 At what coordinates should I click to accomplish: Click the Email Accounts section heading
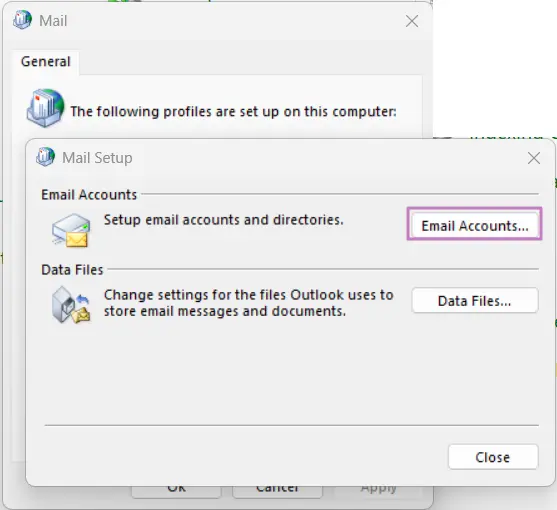coord(89,195)
